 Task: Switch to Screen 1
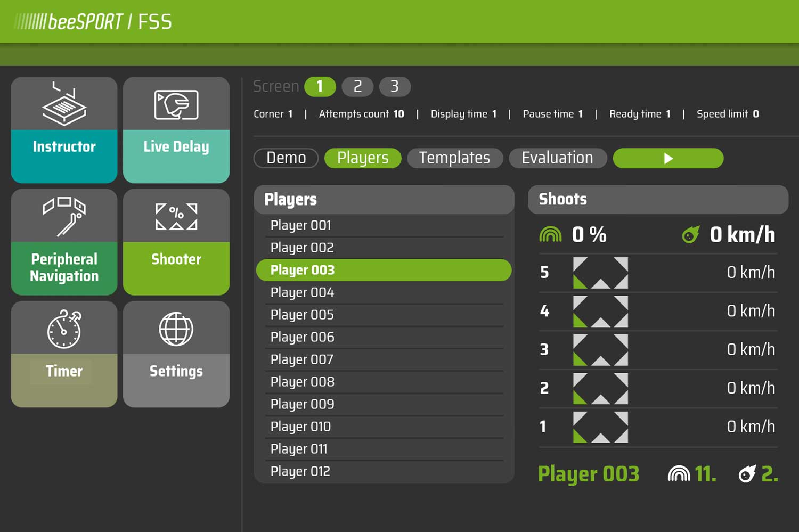point(320,86)
